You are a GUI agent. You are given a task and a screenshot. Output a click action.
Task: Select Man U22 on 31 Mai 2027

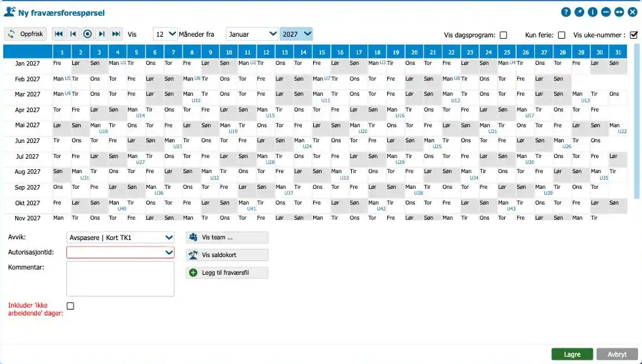click(x=618, y=129)
